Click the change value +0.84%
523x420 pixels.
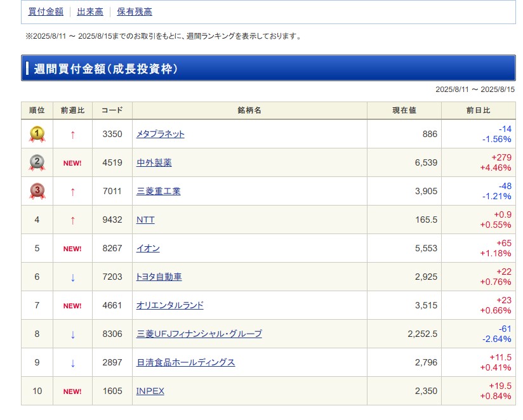(x=496, y=397)
